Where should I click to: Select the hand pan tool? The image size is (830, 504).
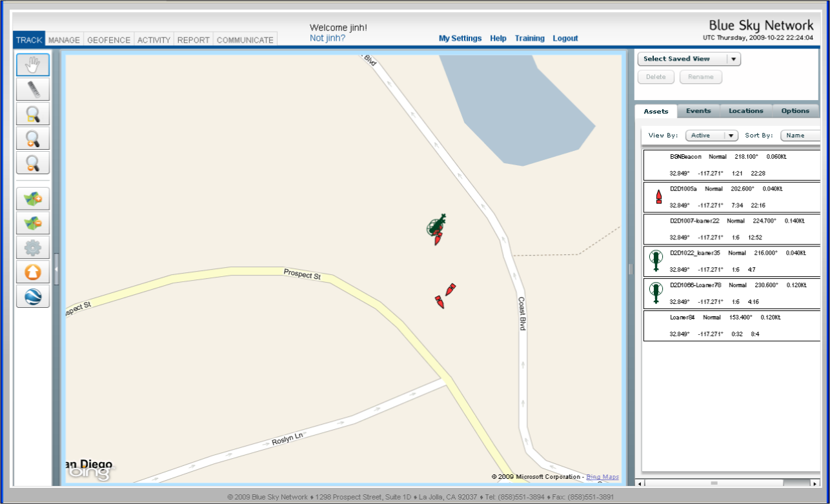coord(33,65)
